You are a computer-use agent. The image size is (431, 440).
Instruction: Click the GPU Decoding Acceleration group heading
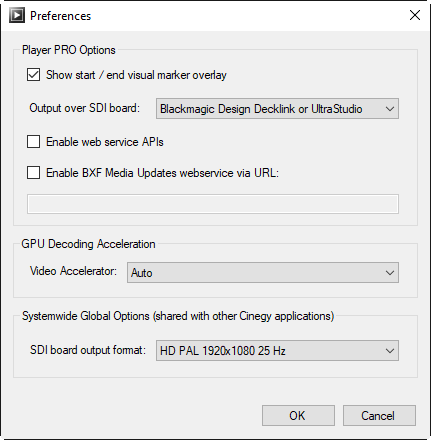(x=88, y=244)
